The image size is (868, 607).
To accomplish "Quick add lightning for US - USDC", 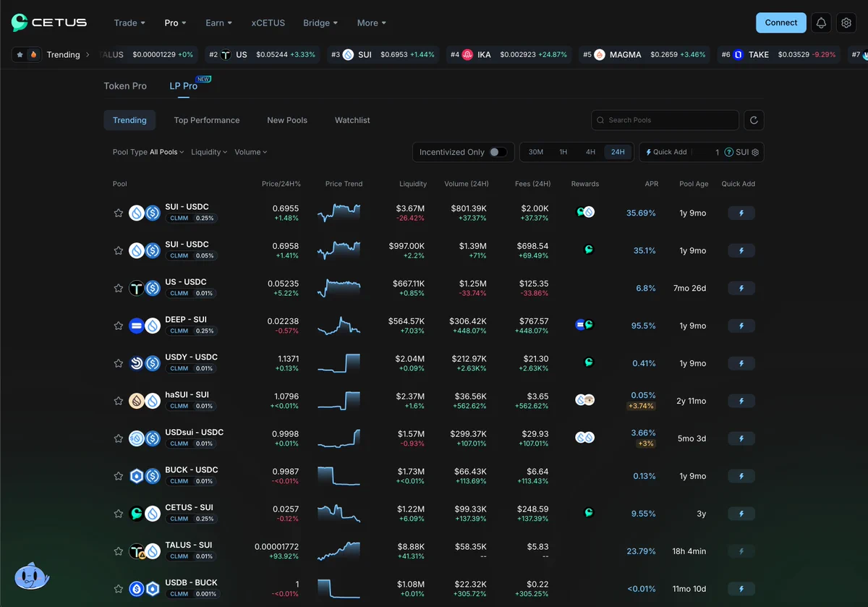I will point(741,288).
